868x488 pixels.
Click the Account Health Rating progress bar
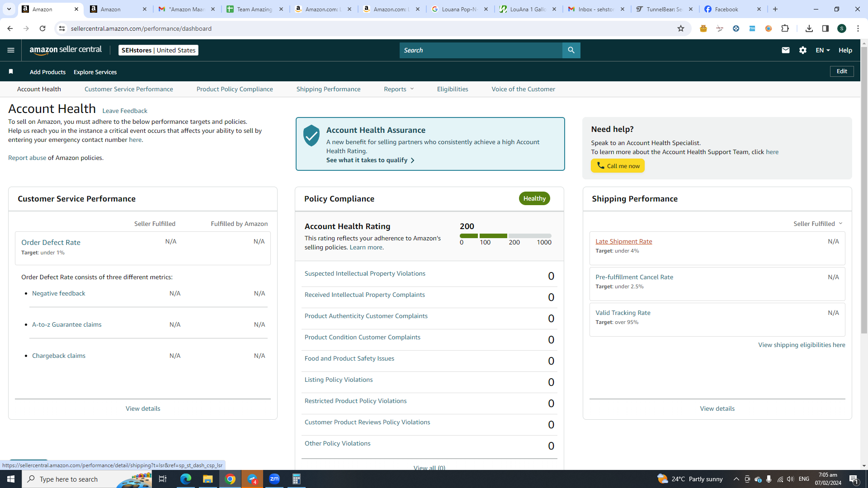pos(505,236)
